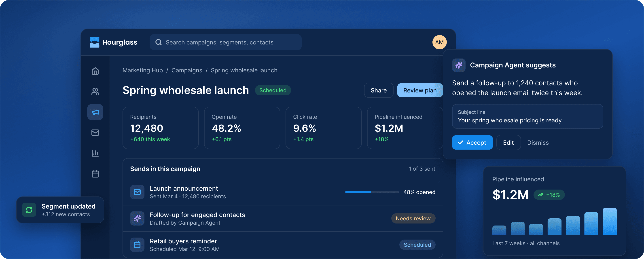Click the Segment updated notification toast

click(60, 210)
